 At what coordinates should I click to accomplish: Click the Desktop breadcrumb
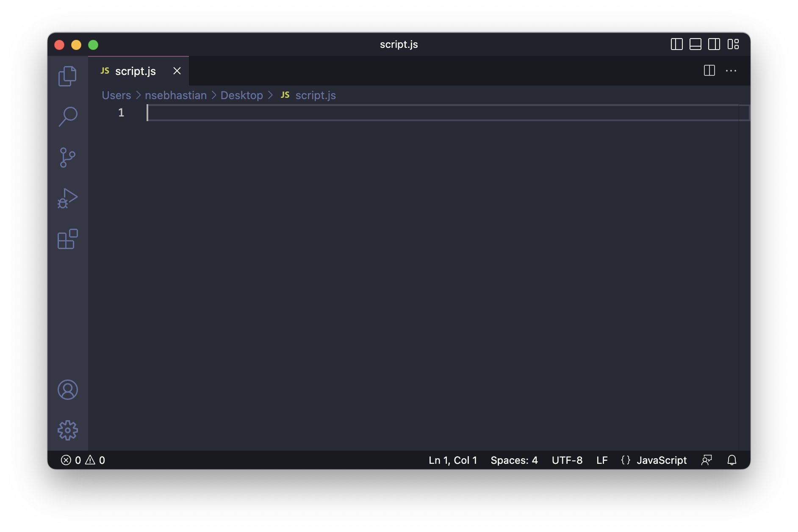click(242, 95)
